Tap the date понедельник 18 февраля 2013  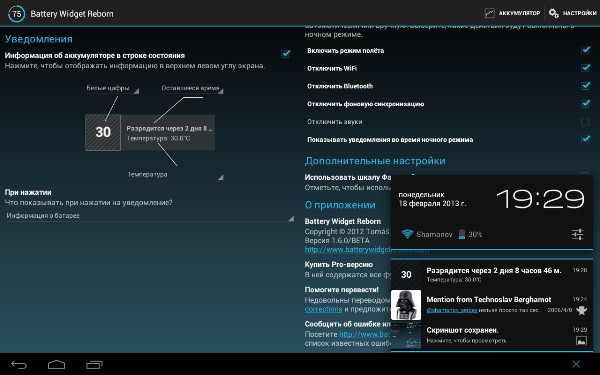(432, 199)
